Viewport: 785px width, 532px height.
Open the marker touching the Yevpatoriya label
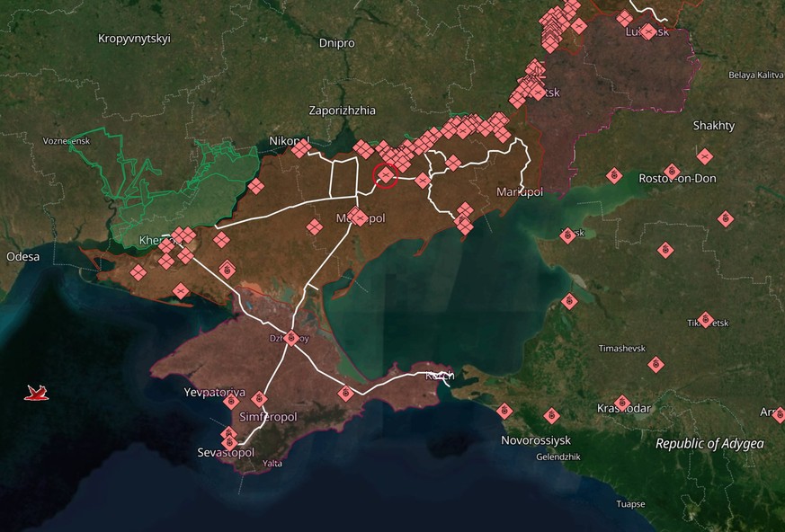click(x=231, y=401)
